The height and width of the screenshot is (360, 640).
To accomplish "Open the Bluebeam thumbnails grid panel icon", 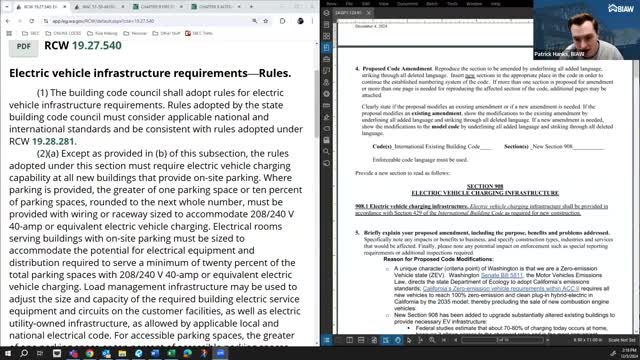I will pos(327,36).
